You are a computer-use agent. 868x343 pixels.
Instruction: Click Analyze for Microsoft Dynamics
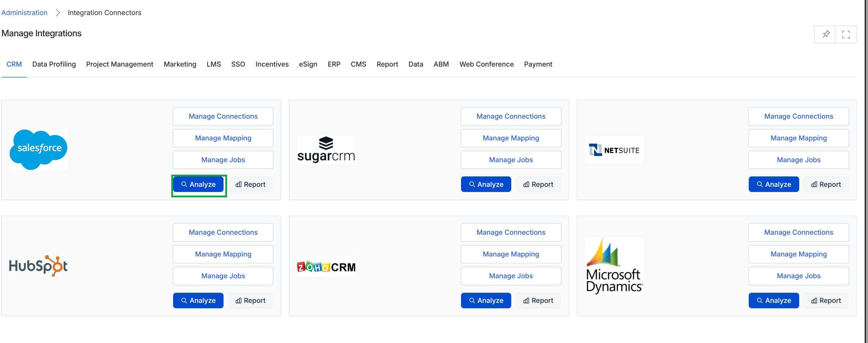pyautogui.click(x=774, y=301)
